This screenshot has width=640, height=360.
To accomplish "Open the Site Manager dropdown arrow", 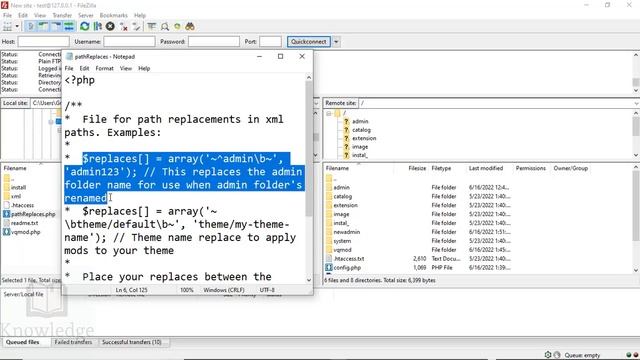I will point(17,27).
